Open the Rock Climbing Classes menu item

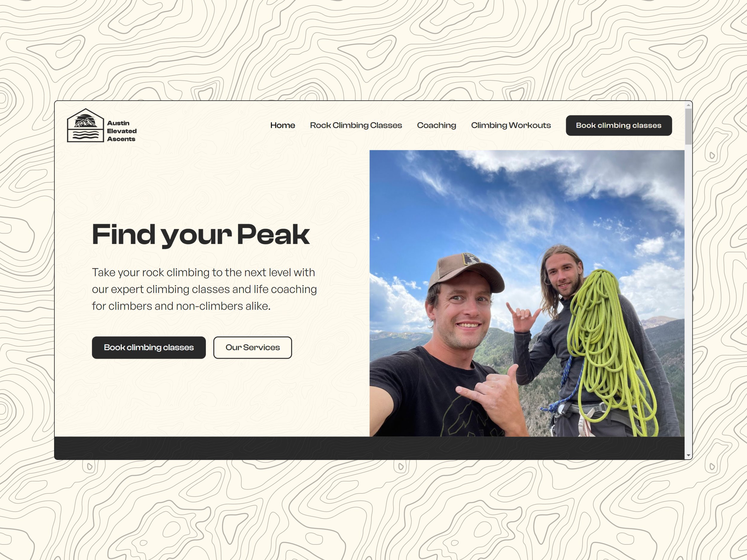pos(355,125)
